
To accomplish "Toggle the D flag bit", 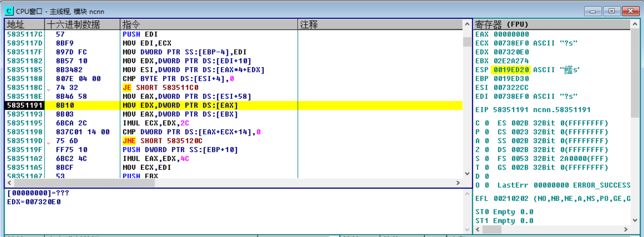I will pyautogui.click(x=487, y=176).
